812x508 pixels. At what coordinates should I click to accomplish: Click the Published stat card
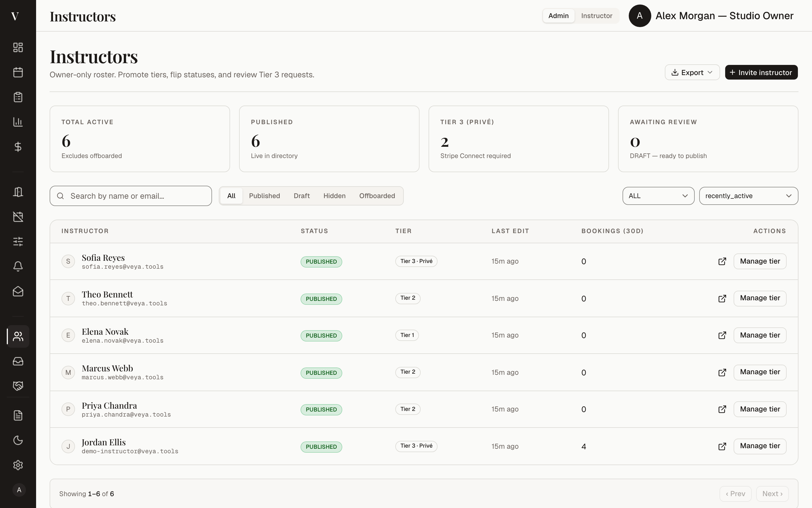(x=329, y=139)
